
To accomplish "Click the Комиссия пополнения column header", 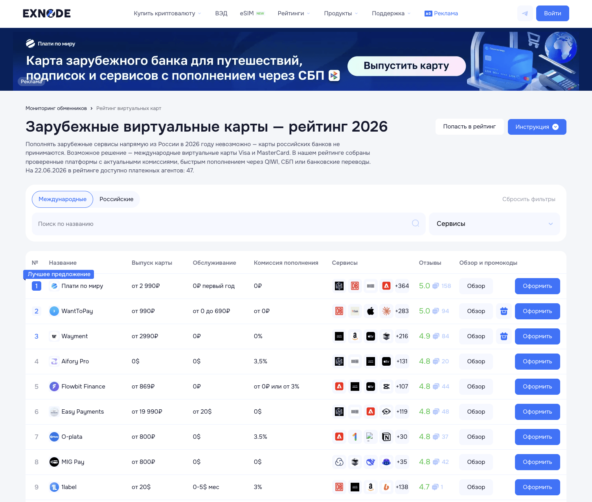I will point(286,263).
